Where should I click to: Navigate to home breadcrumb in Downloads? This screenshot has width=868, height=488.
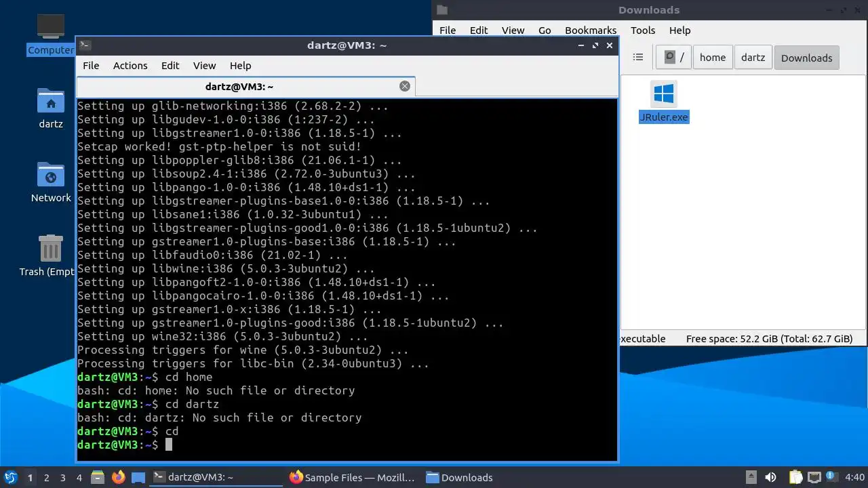point(713,58)
